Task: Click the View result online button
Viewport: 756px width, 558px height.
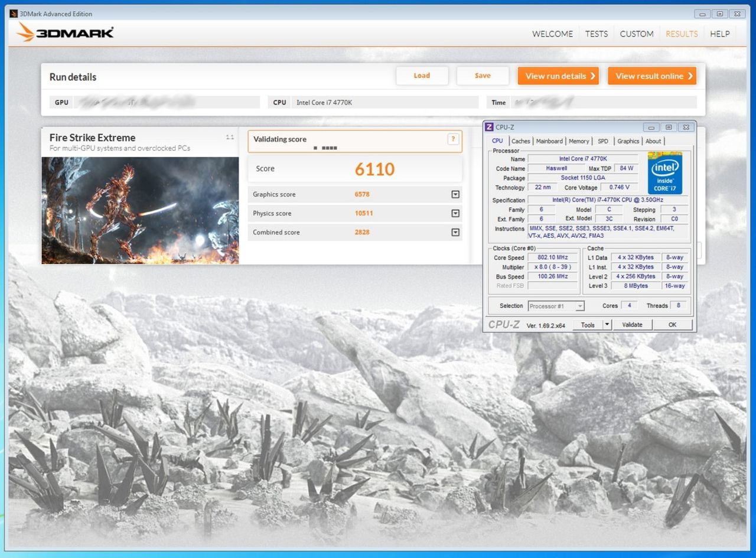Action: click(652, 76)
